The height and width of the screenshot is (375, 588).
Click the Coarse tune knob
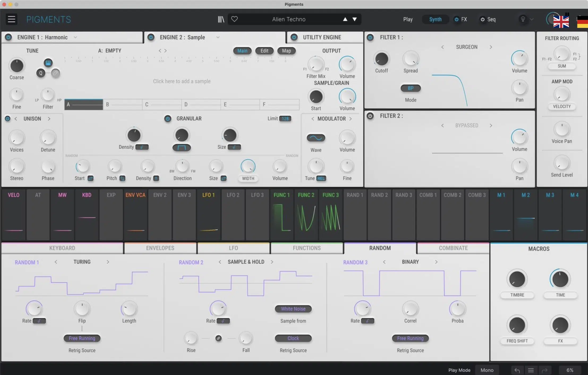coord(16,66)
